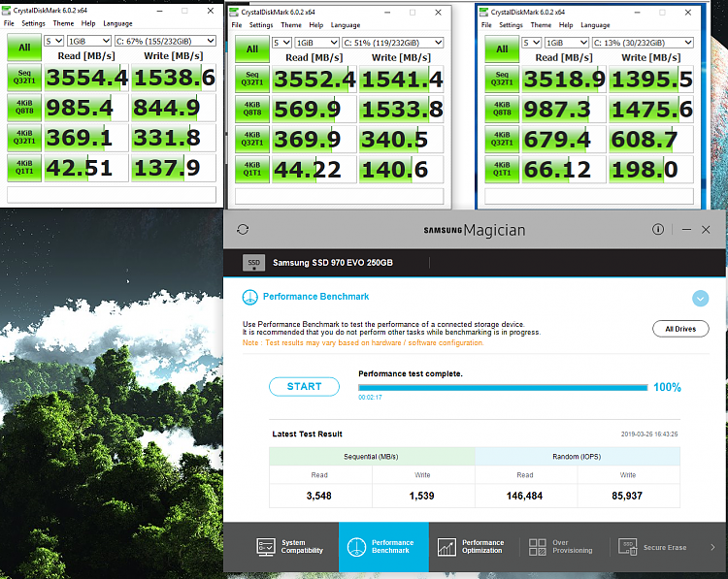Image resolution: width=728 pixels, height=579 pixels.
Task: Run All tests in right CrystalDiskMark window
Action: pyautogui.click(x=502, y=49)
